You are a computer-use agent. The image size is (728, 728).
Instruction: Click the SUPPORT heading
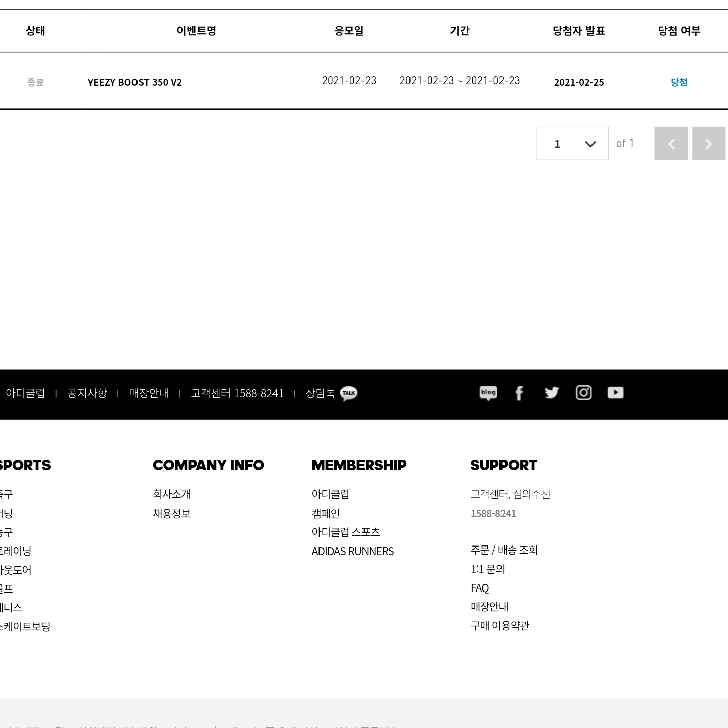point(504,465)
